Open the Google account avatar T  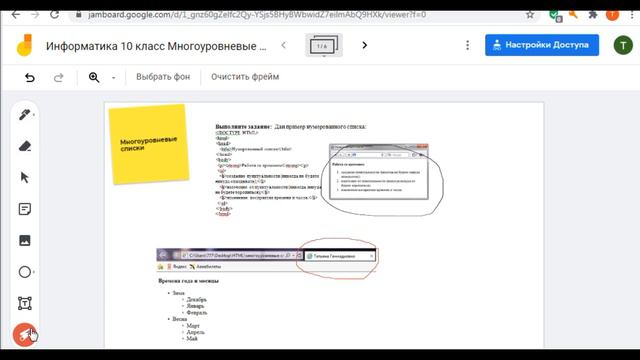623,45
